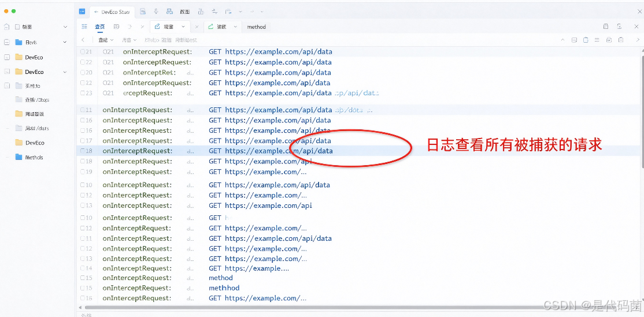Select the log row showing "method" in row 15

click(221, 278)
